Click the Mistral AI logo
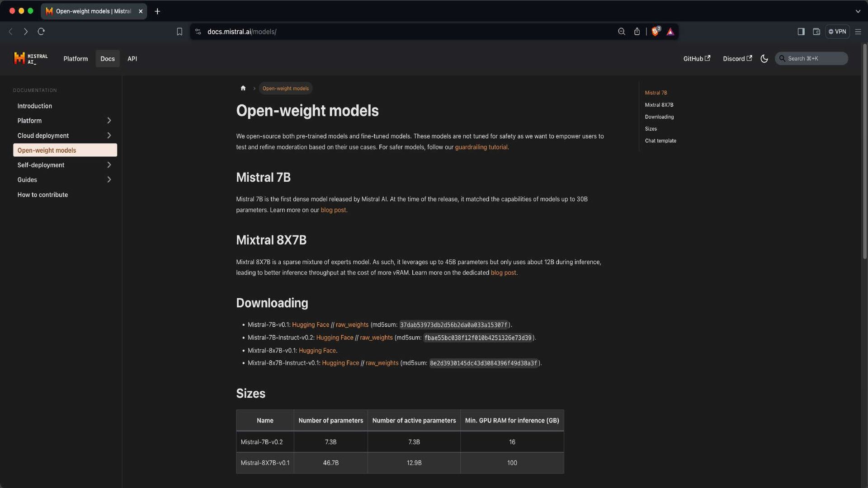This screenshot has height=488, width=868. pyautogui.click(x=31, y=59)
